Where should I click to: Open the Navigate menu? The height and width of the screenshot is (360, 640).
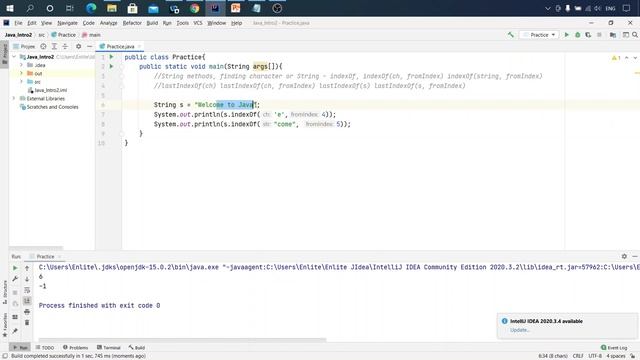point(67,23)
